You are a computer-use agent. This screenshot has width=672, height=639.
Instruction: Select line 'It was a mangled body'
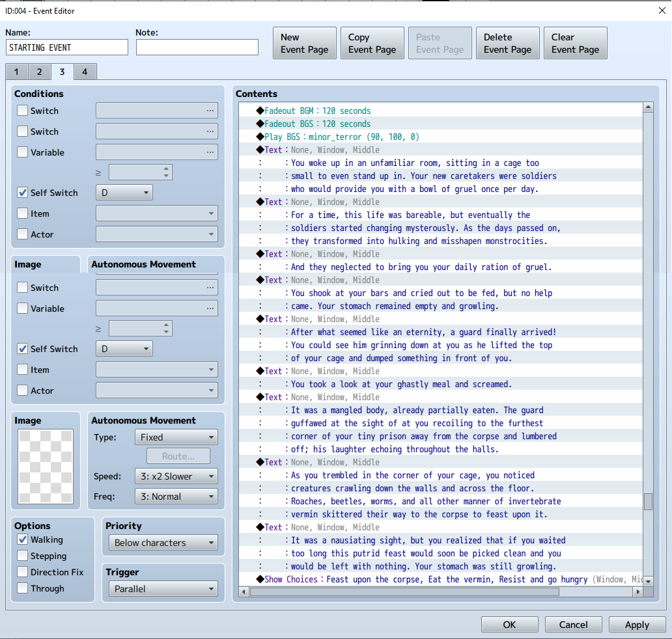(x=441, y=411)
